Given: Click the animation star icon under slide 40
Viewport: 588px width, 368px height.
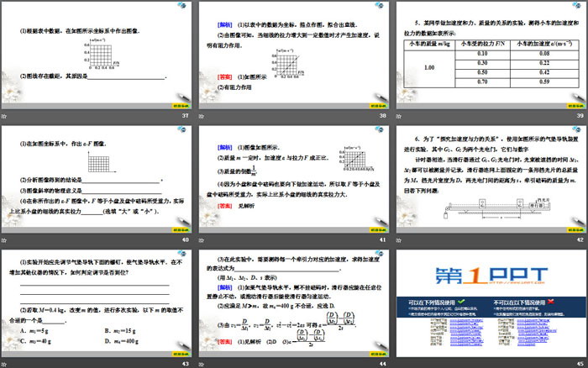Looking at the screenshot, I should [x=4, y=240].
